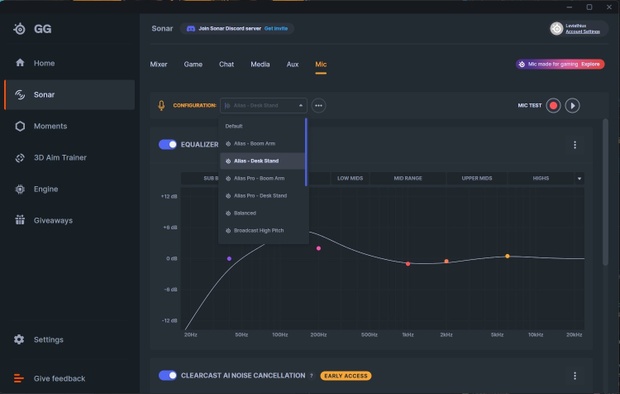
Task: Open the configuration three-dot options button
Action: (x=318, y=106)
